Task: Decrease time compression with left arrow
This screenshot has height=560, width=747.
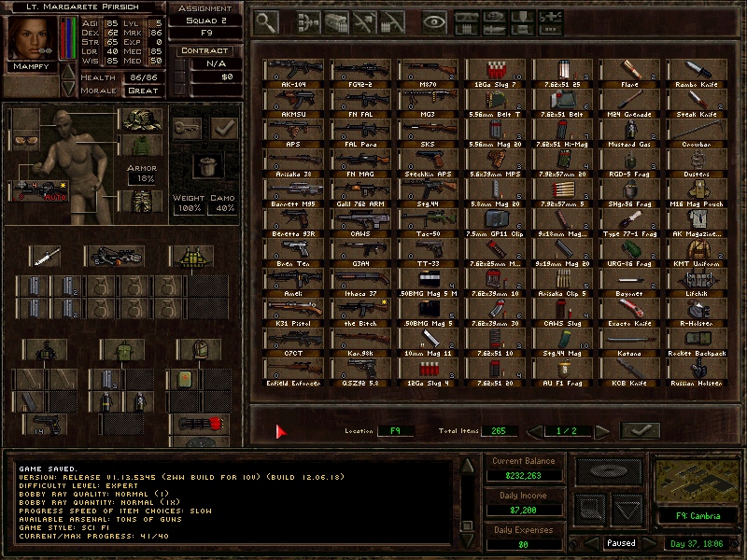Action: [x=591, y=543]
